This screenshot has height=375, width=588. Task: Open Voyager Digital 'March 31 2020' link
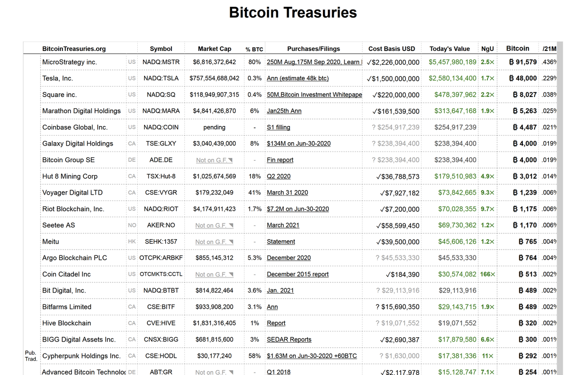pyautogui.click(x=287, y=193)
